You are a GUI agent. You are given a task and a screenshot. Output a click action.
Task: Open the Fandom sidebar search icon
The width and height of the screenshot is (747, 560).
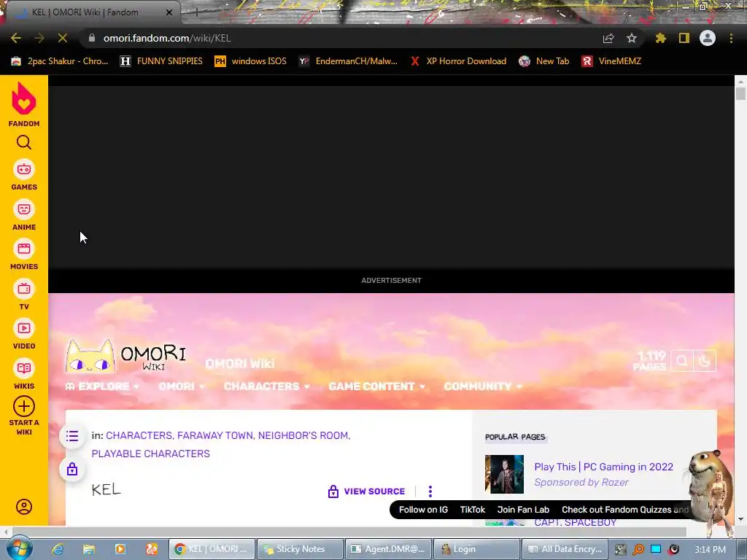[x=24, y=142]
